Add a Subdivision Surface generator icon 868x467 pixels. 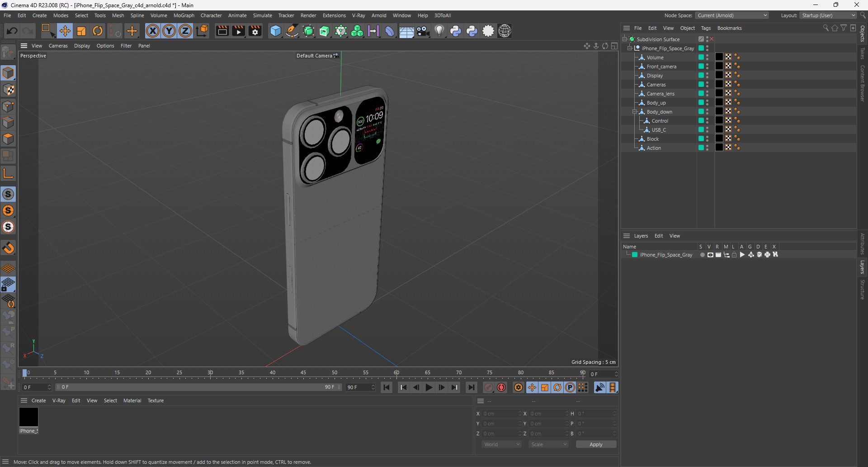pos(308,31)
